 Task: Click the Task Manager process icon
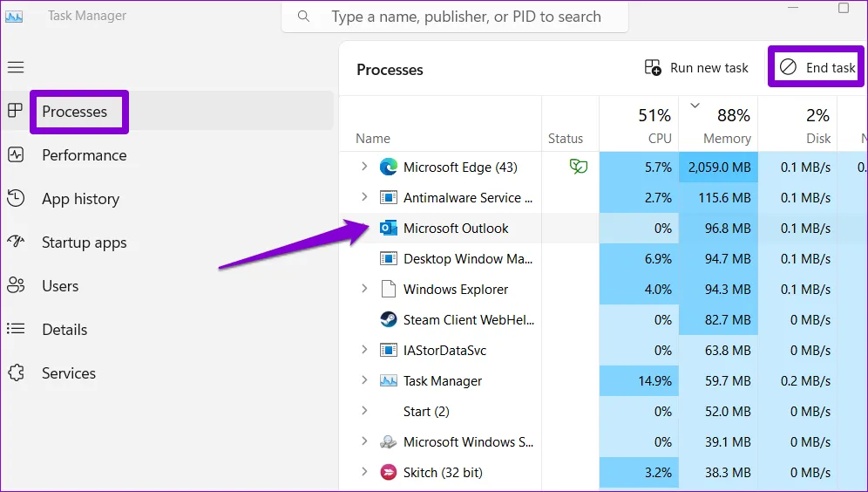tap(389, 381)
